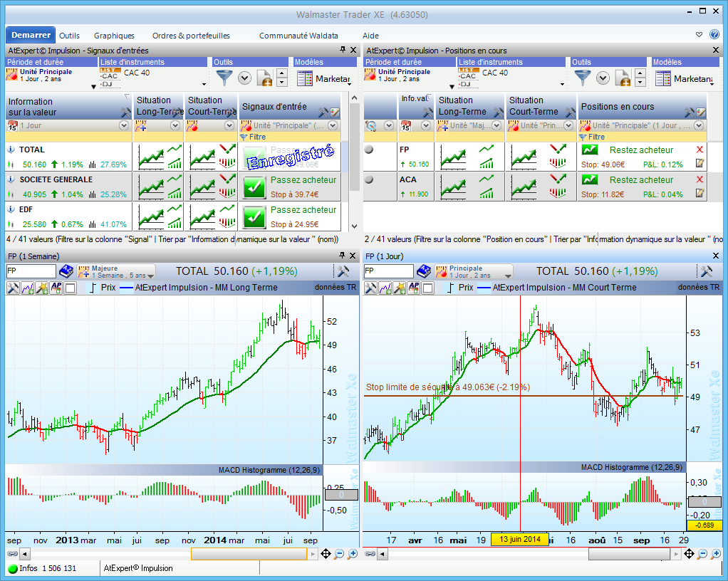Screen dimensions: 728x581
Task: Open Majeure 1 Semaine period dropdown
Action: coord(116,271)
